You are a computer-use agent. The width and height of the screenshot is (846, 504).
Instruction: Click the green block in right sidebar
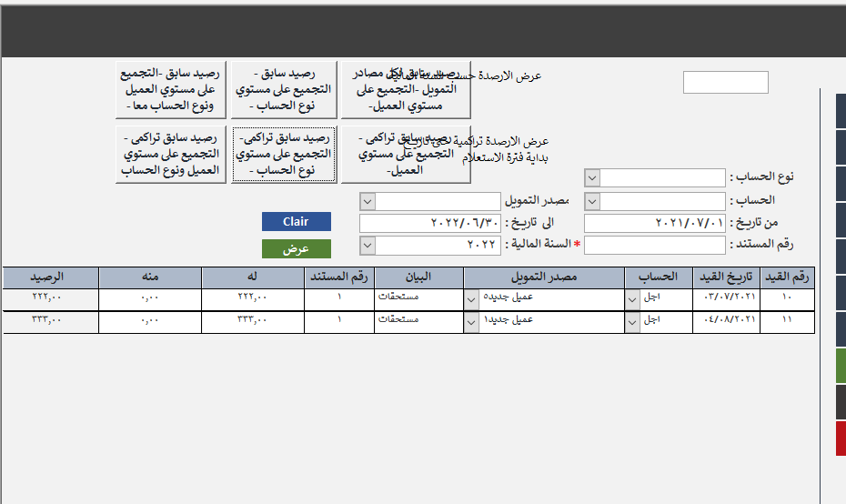click(841, 366)
